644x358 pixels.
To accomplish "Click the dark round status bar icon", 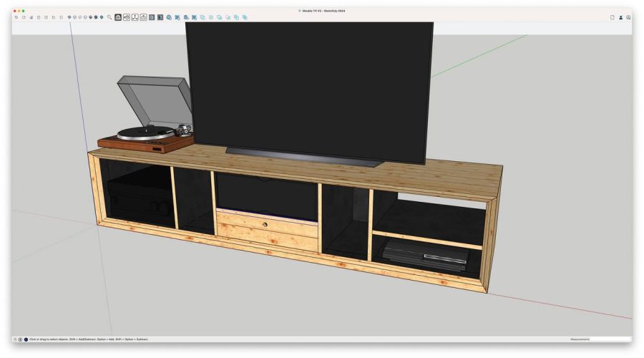I will pos(26,339).
